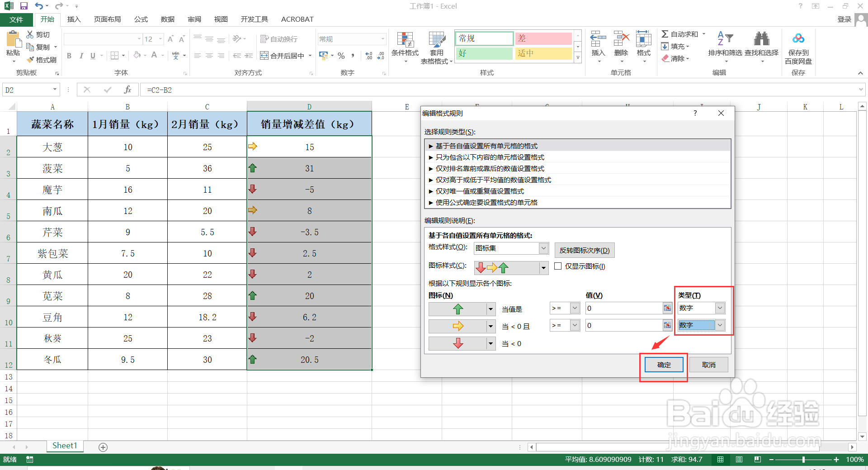Click Sign in (登录) link
This screenshot has height=470, width=868.
tap(844, 19)
